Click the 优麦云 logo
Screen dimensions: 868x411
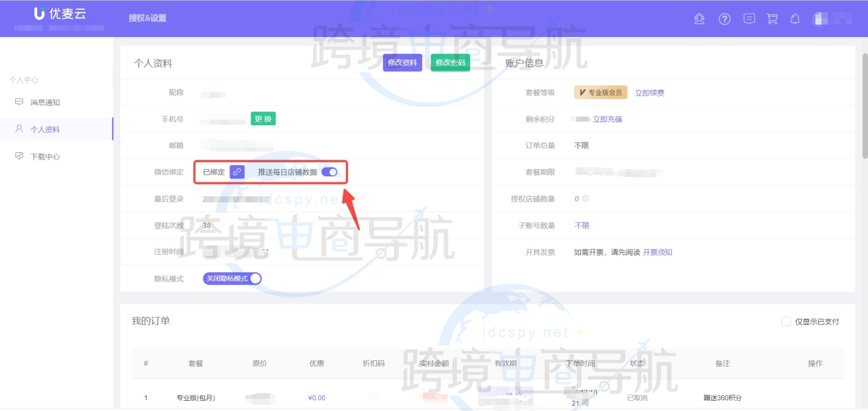click(60, 14)
